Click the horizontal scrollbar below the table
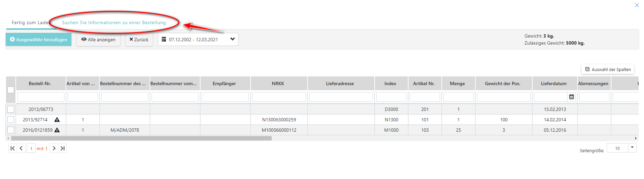 pyautogui.click(x=141, y=138)
